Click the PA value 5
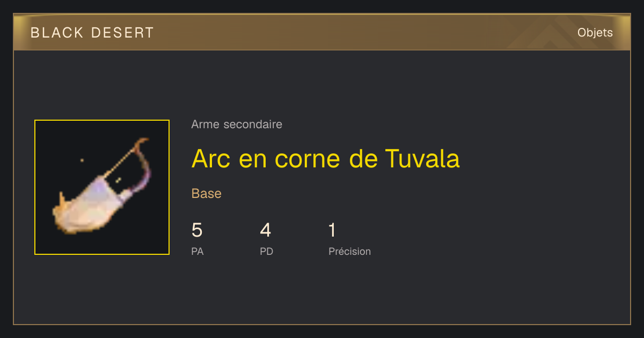Screen dimensions: 644x338 click(197, 230)
